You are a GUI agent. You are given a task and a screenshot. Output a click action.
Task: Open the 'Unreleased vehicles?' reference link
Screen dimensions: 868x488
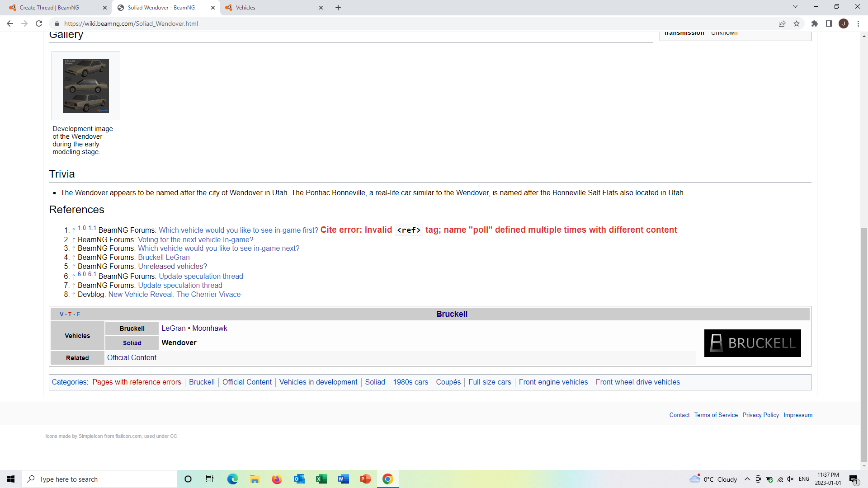click(x=172, y=267)
